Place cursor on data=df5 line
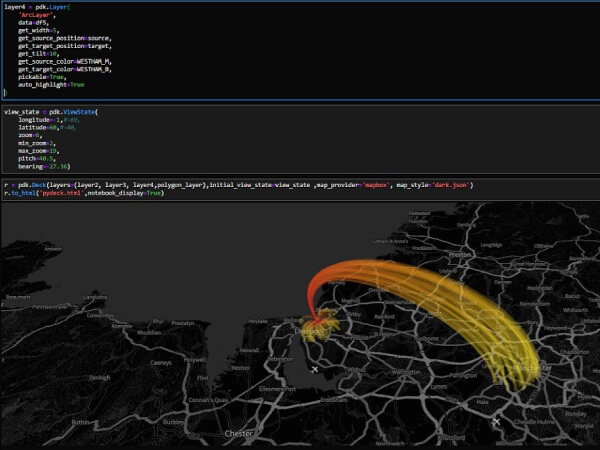600x450 pixels. [34, 23]
